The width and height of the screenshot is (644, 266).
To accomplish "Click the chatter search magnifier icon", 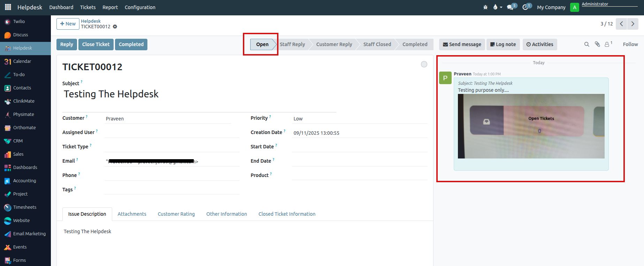I will (x=586, y=44).
